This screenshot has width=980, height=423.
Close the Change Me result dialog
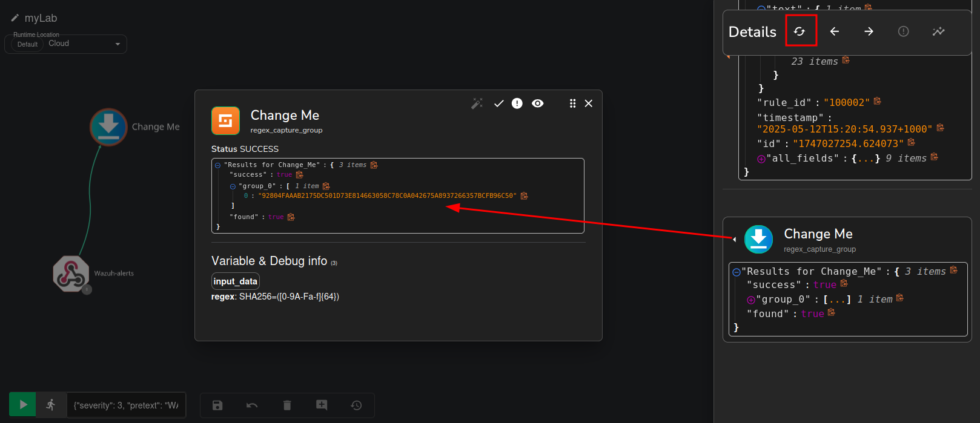pyautogui.click(x=588, y=103)
